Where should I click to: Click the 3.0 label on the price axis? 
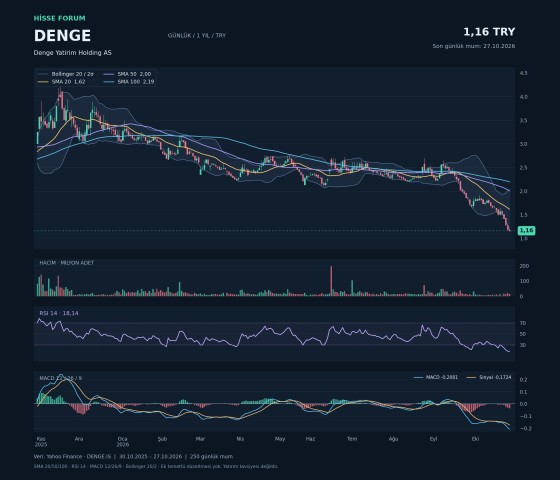pos(524,144)
